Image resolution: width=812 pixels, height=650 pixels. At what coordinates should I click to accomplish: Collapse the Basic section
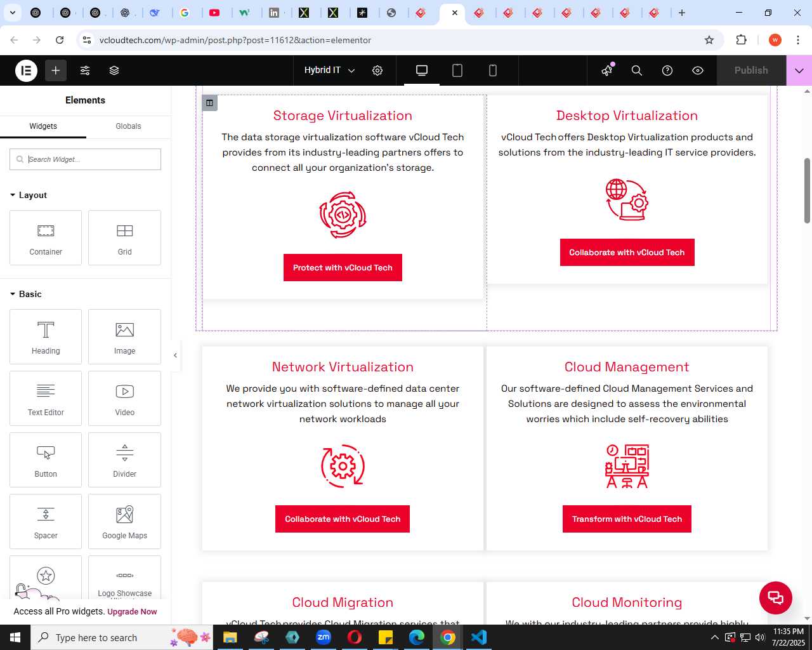26,294
